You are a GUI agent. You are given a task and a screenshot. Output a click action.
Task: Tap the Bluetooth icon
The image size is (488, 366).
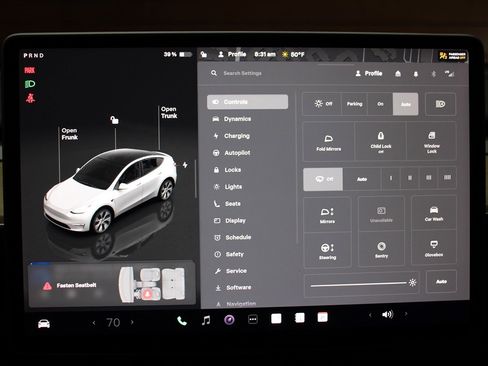(x=434, y=74)
